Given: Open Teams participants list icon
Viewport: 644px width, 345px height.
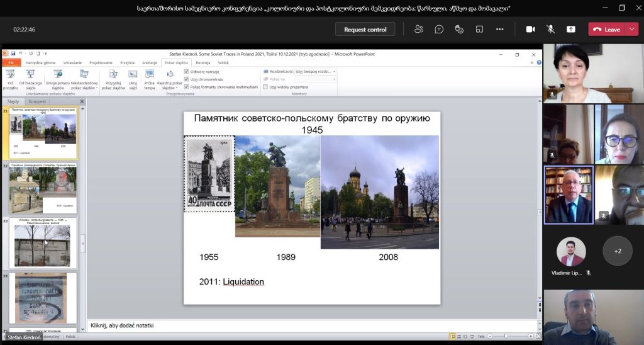Looking at the screenshot, I should 419,29.
